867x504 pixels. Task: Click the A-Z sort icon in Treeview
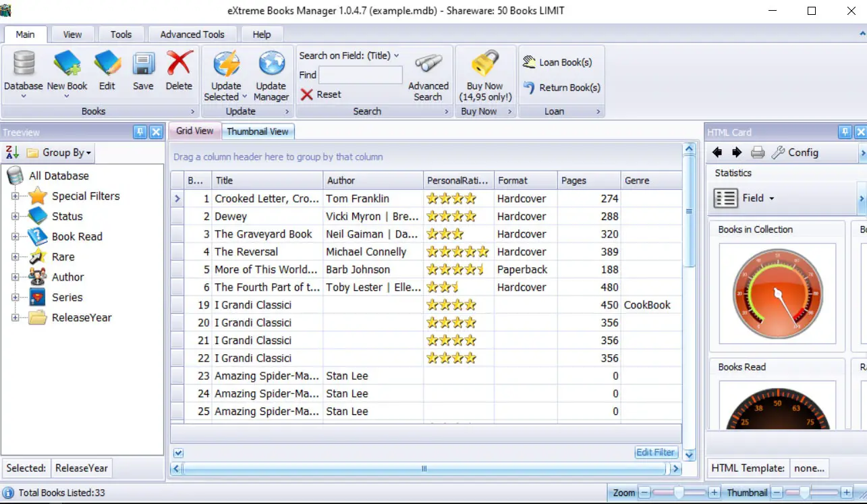tap(12, 152)
